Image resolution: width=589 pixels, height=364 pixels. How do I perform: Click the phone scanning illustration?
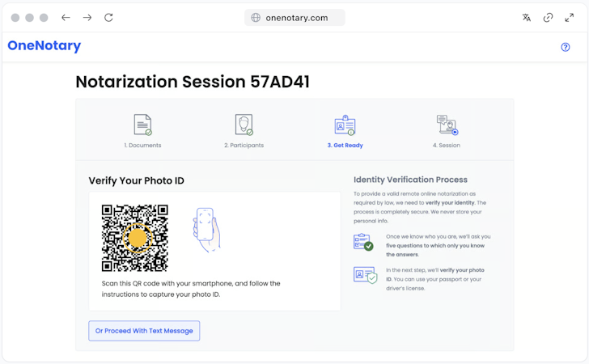206,229
